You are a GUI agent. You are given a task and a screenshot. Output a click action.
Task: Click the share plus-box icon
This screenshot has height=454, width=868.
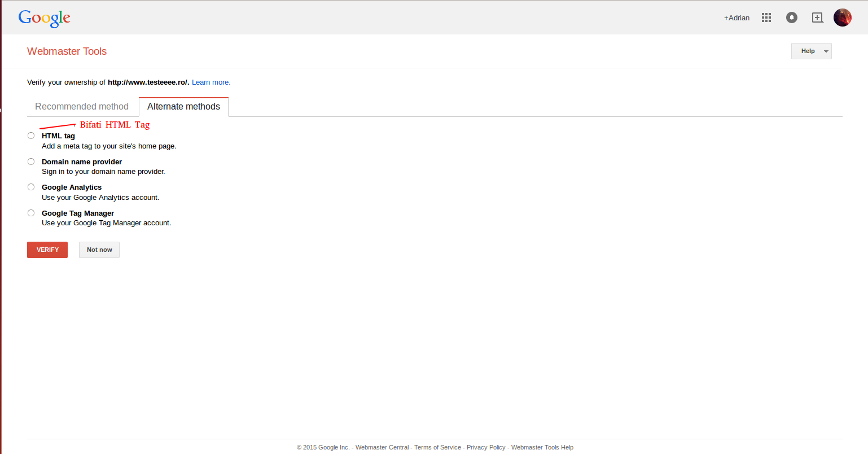click(817, 18)
